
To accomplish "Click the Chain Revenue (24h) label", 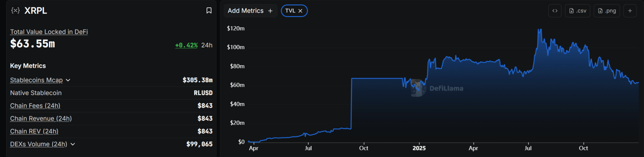I will (x=41, y=119).
